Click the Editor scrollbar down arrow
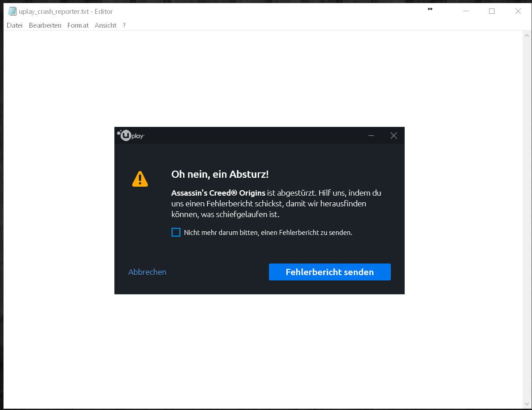 (x=527, y=404)
